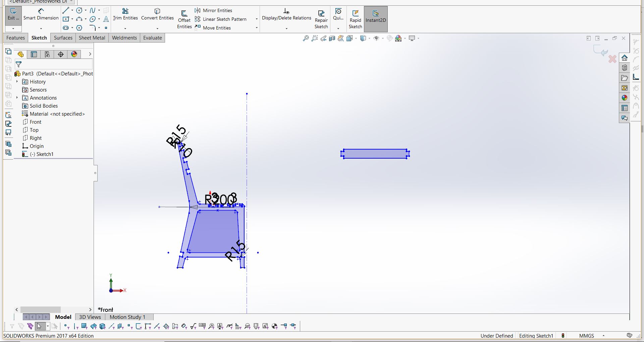Switch to the Surfaces tab
Screen dimensions: 644x342
pos(63,38)
